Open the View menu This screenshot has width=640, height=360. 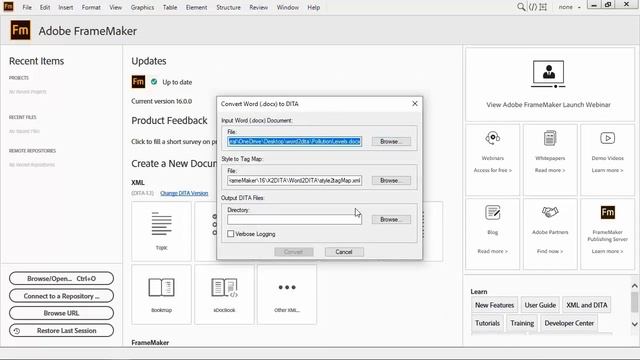[x=116, y=7]
